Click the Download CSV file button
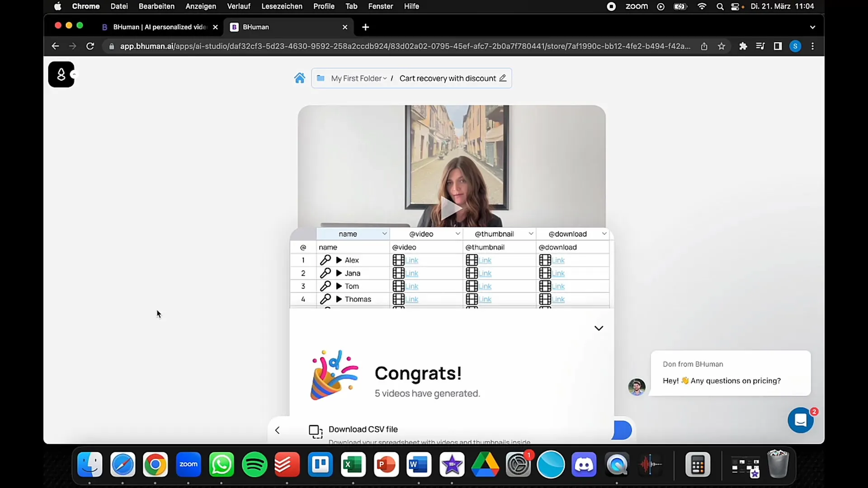This screenshot has width=868, height=488. point(363,429)
